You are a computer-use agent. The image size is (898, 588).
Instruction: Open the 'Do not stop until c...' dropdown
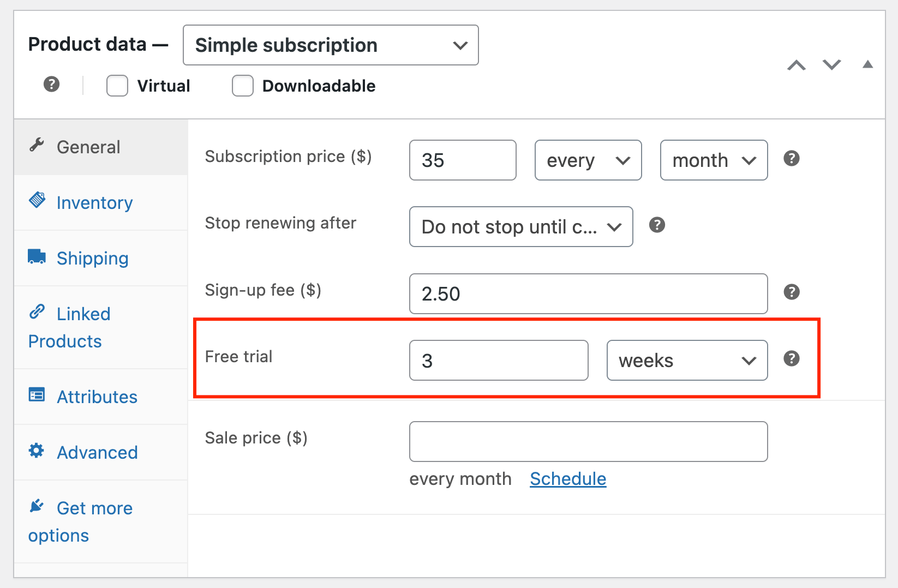[x=521, y=226]
